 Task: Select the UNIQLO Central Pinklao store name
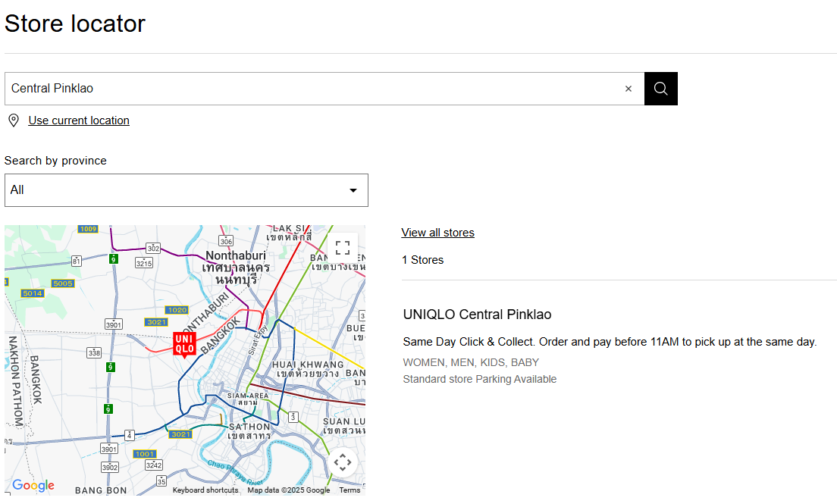coord(477,314)
